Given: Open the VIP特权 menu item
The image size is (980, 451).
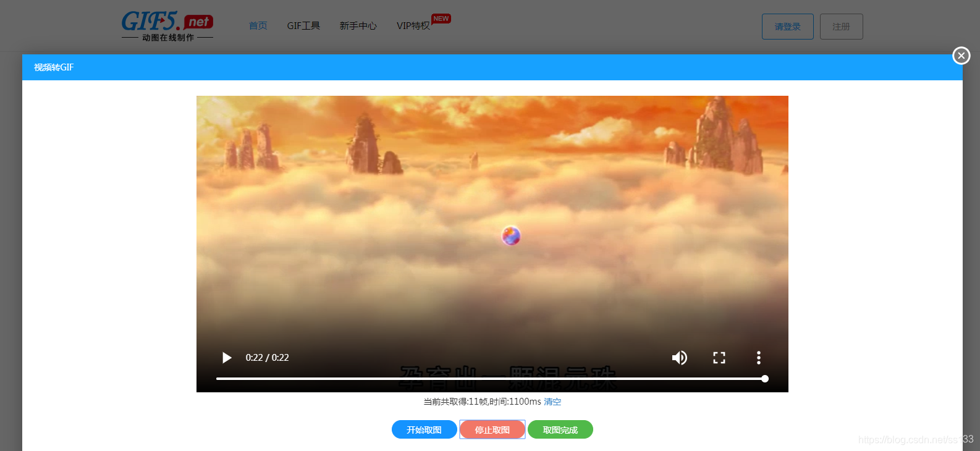Looking at the screenshot, I should pos(413,26).
